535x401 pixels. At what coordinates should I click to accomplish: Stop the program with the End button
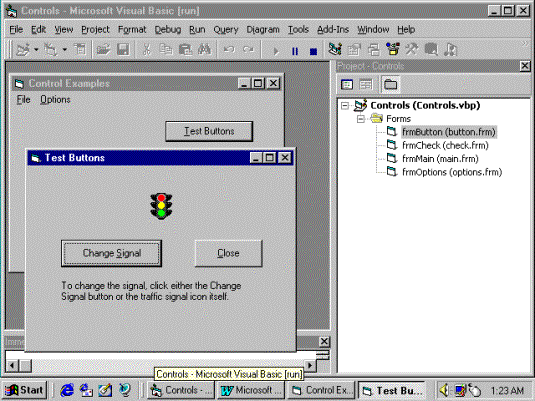click(313, 51)
